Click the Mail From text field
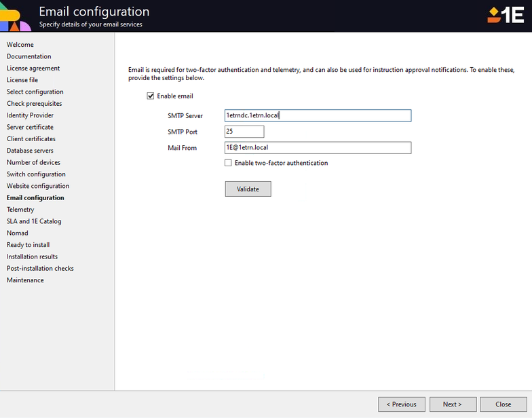Image resolution: width=532 pixels, height=418 pixels. (x=318, y=147)
